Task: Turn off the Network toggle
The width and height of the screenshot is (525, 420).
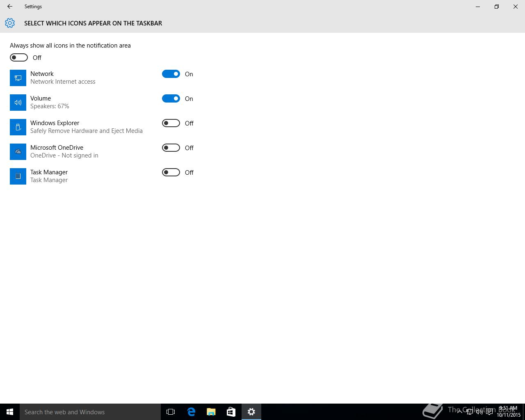Action: coord(171,74)
